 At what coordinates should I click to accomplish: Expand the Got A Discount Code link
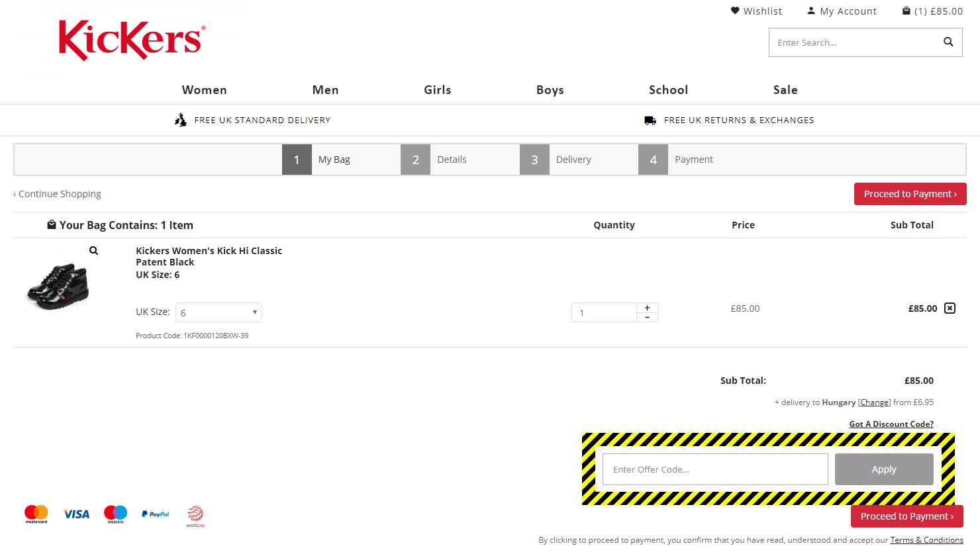[x=891, y=424]
